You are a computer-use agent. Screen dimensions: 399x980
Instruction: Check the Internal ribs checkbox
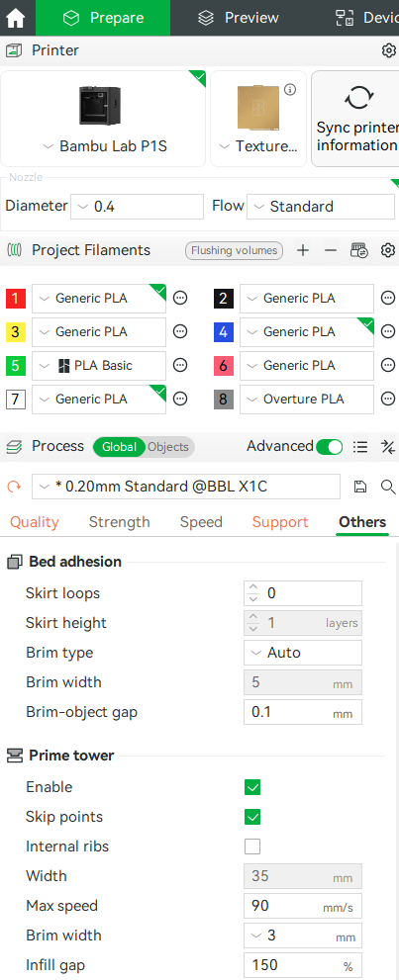[x=252, y=846]
